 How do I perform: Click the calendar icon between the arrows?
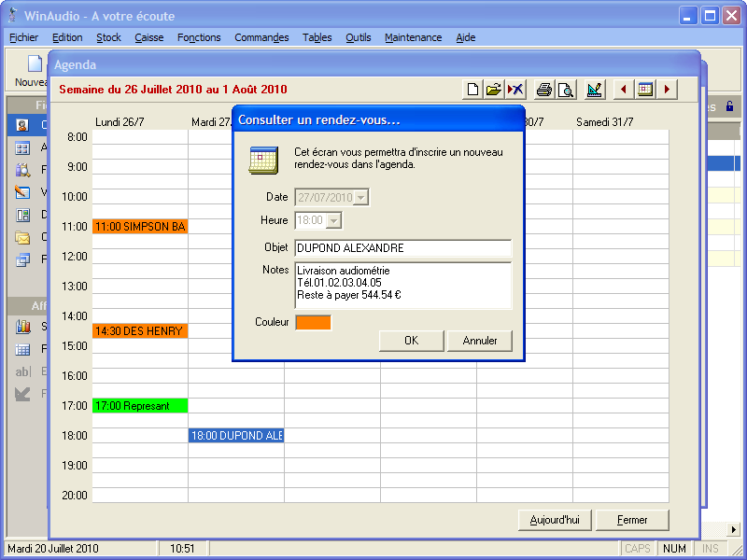(x=645, y=90)
